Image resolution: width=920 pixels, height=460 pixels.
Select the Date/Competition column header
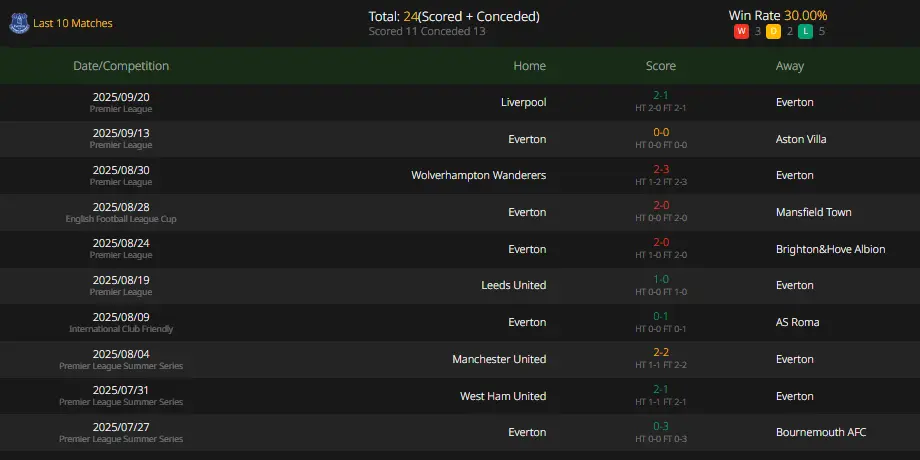121,66
